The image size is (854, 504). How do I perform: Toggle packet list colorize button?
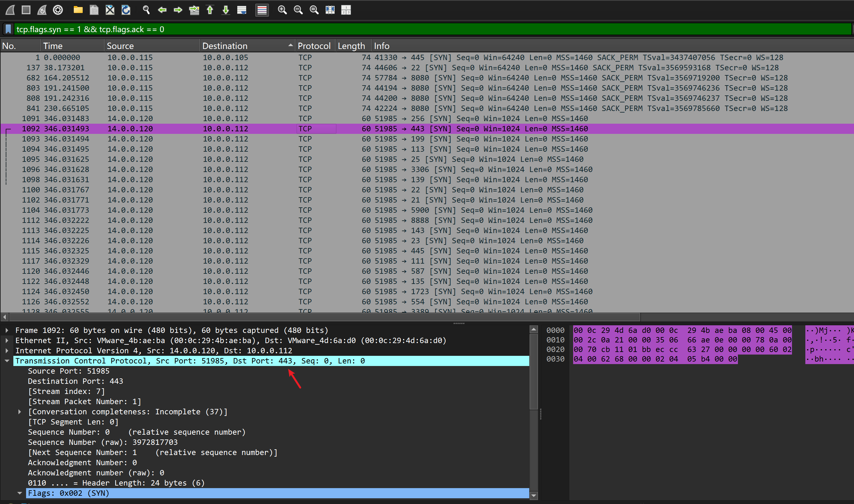262,10
